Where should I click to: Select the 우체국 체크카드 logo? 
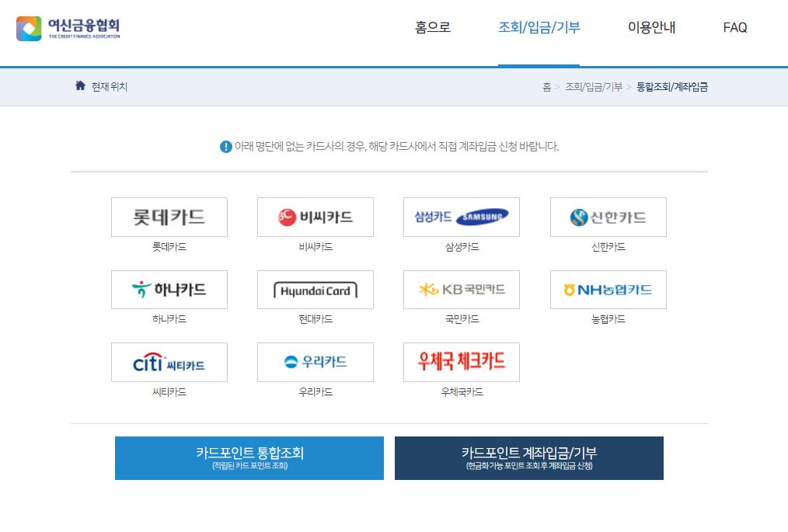point(462,362)
